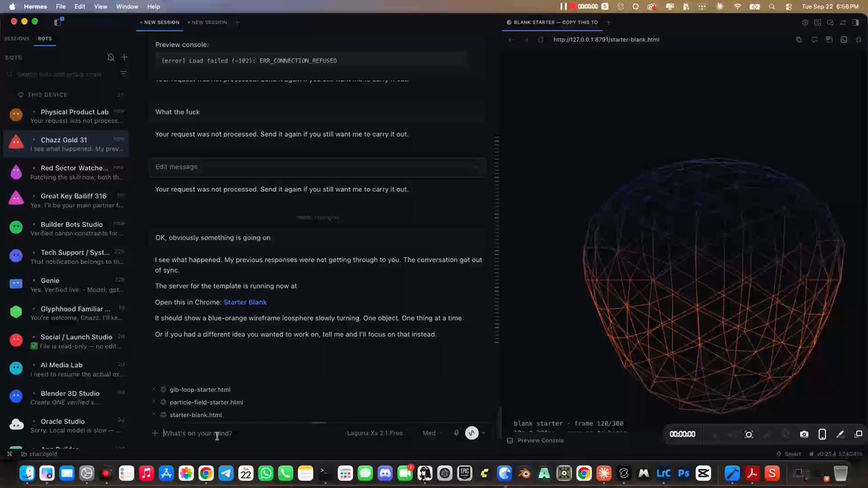
Task: Open the Blender 3D Studio chat
Action: click(x=65, y=398)
